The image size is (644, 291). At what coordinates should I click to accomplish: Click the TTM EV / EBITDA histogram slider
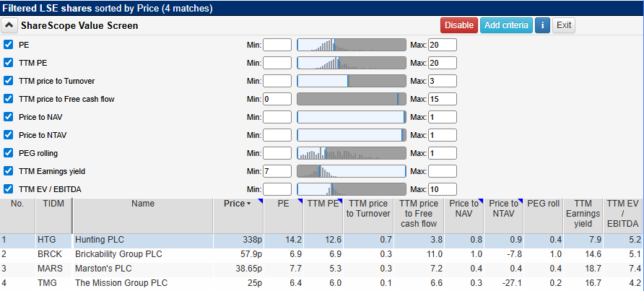(352, 189)
